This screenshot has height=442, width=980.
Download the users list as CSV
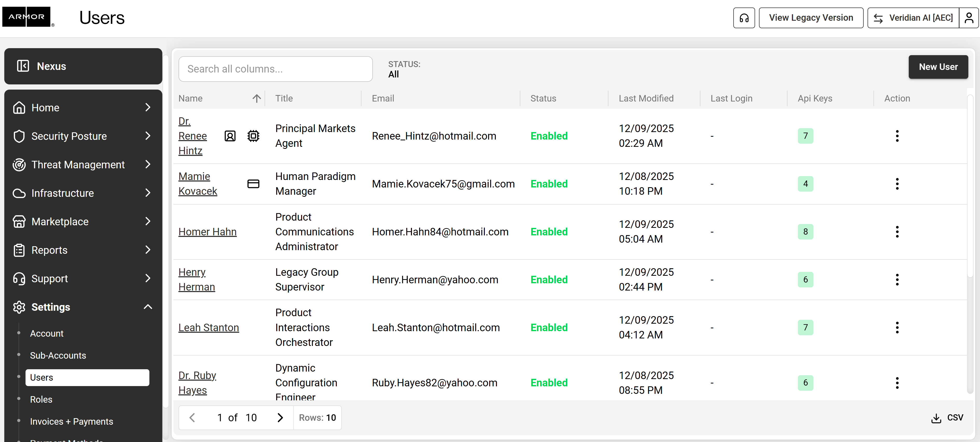pyautogui.click(x=947, y=418)
